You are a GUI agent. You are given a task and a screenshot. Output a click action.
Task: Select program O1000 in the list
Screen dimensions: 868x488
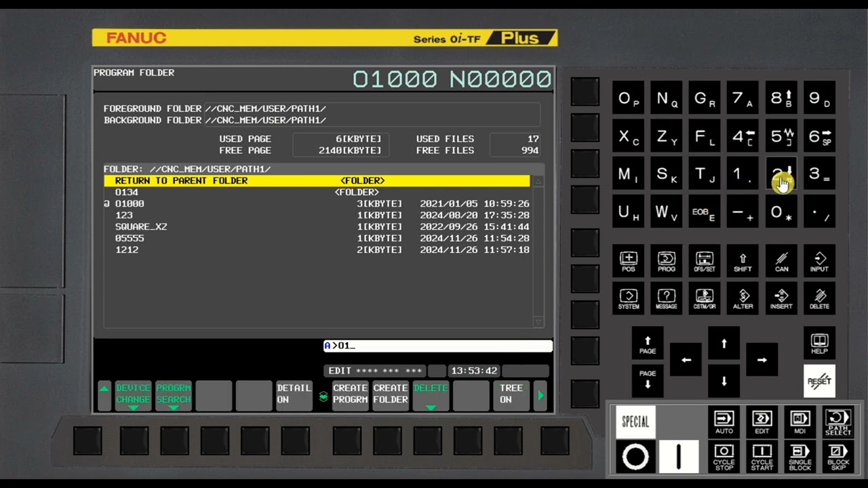tap(317, 204)
